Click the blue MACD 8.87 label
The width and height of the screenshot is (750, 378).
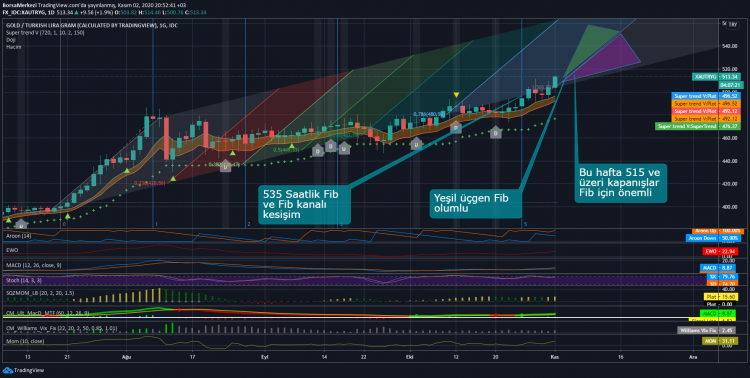point(717,268)
